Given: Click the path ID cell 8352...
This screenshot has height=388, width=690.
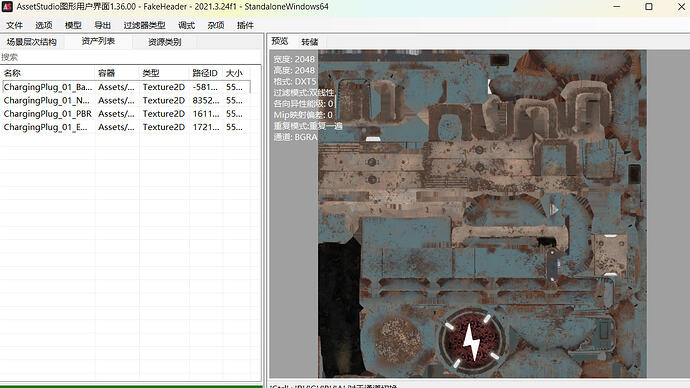Looking at the screenshot, I should pyautogui.click(x=206, y=100).
